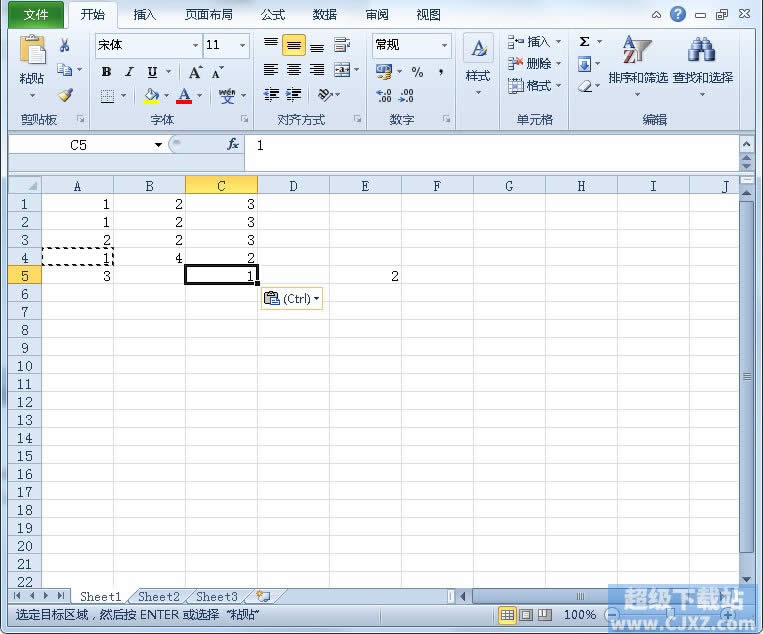Viewport: 763px width, 634px height.
Task: Click the Select All corner button
Action: pos(25,186)
